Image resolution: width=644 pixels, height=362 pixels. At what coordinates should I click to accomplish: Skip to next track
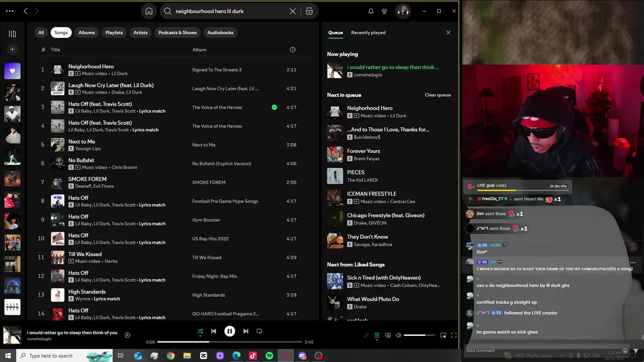pyautogui.click(x=246, y=331)
